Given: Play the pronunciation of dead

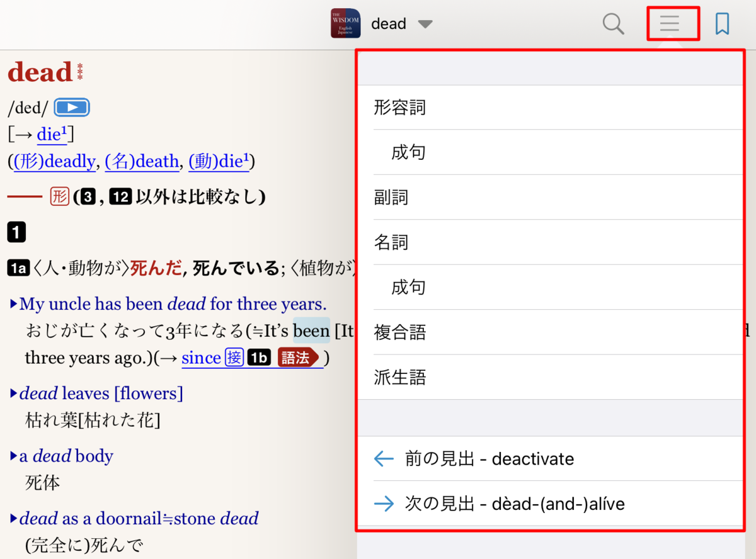Looking at the screenshot, I should [x=71, y=107].
